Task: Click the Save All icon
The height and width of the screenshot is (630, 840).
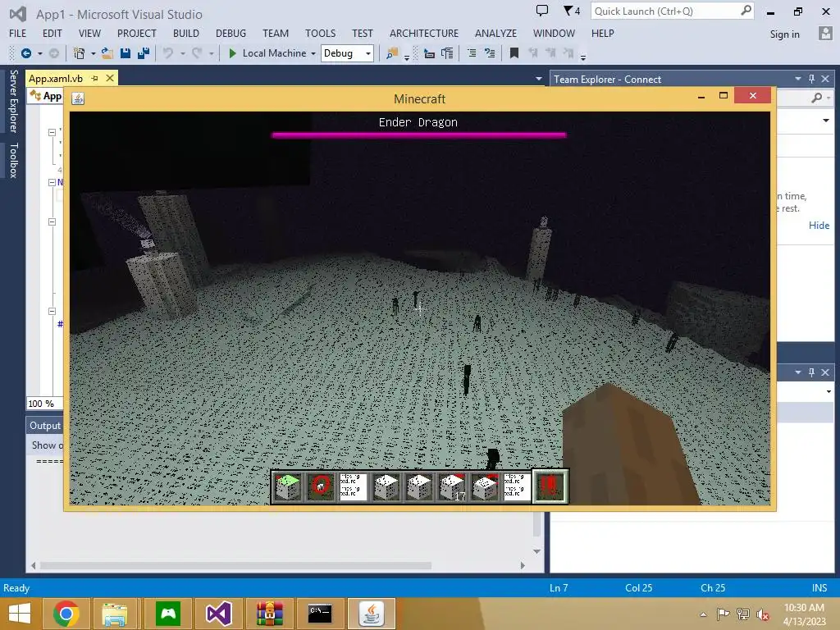Action: click(x=143, y=53)
